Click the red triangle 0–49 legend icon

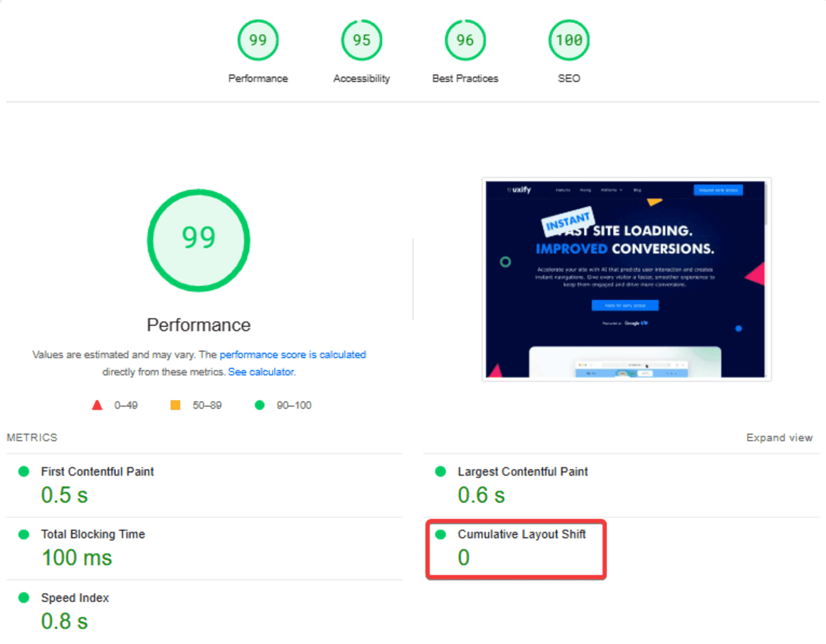97,405
